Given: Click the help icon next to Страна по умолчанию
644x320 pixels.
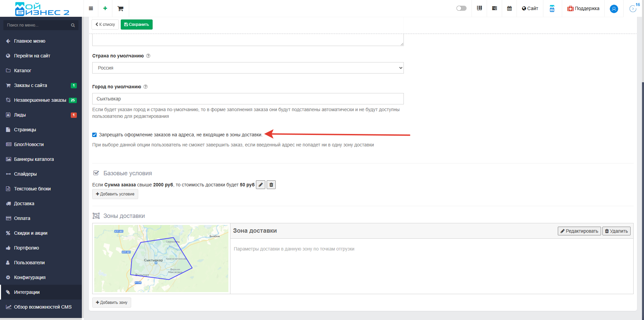Looking at the screenshot, I should tap(148, 56).
